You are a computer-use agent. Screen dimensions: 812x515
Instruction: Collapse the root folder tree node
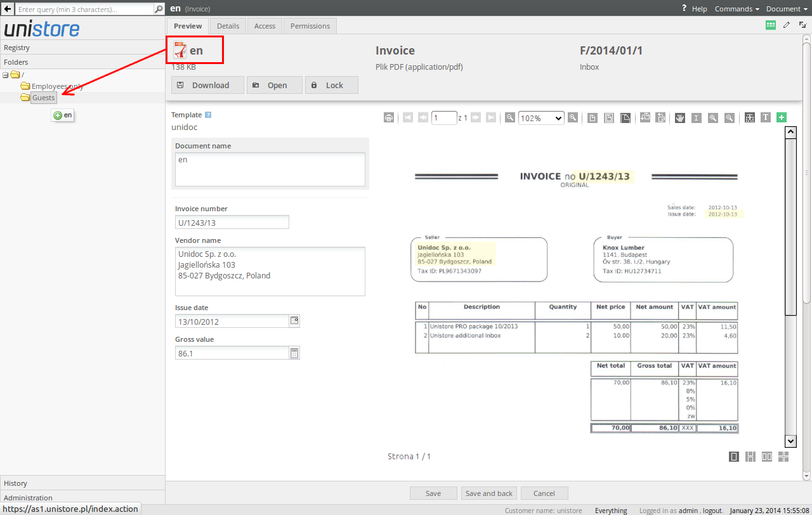click(x=6, y=75)
